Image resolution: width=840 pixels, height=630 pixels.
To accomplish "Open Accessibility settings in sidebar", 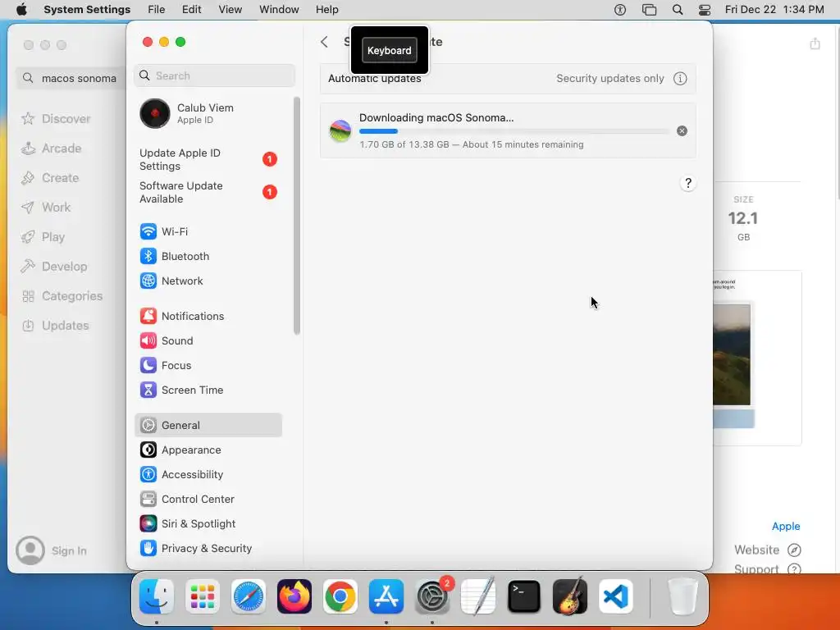I will (x=208, y=475).
